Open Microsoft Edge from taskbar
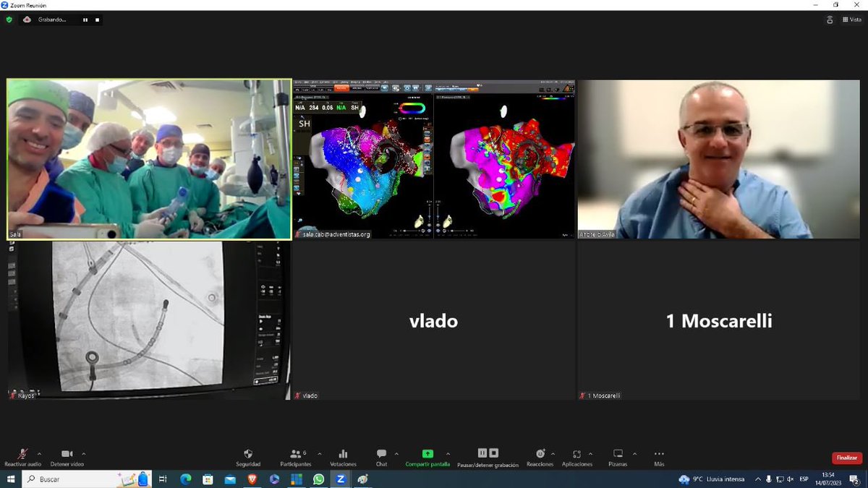 pos(185,479)
